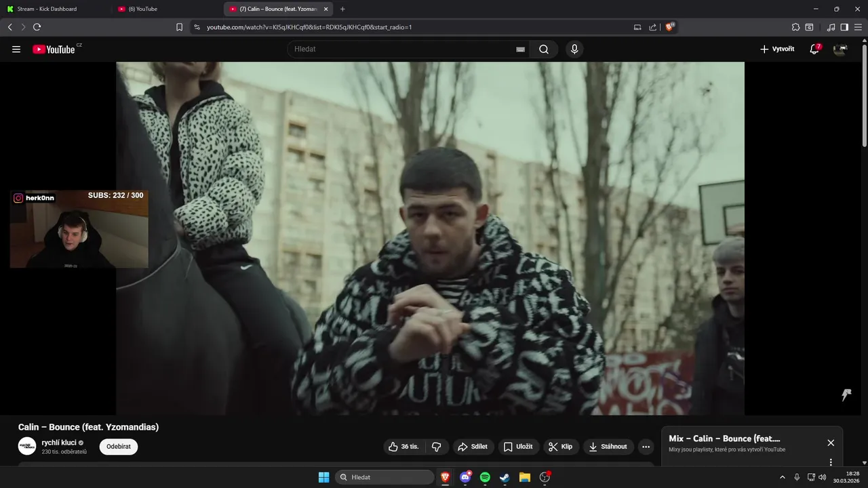Open the herk0nn webcam overlay

(79, 229)
